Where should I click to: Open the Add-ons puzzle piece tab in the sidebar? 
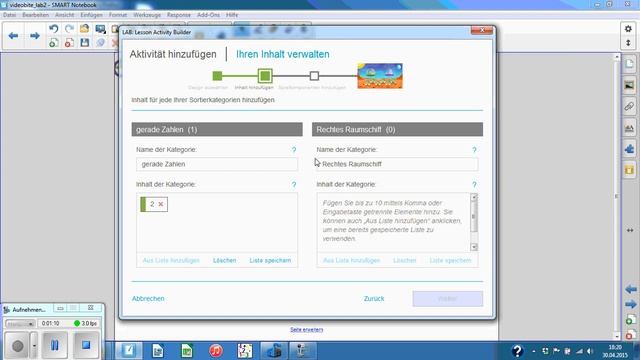click(x=629, y=149)
